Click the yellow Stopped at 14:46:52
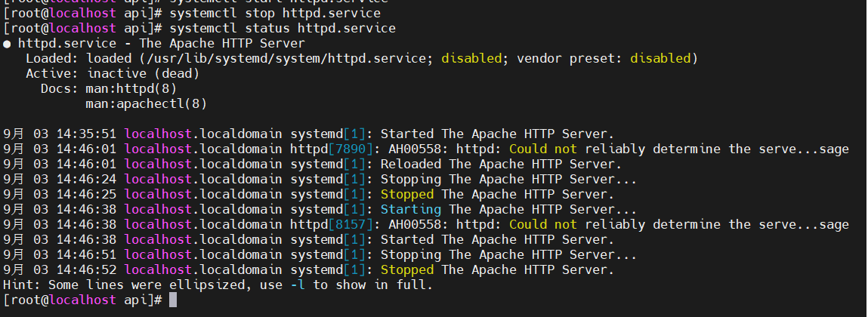Screen dimensions: 868x317 coord(407,270)
